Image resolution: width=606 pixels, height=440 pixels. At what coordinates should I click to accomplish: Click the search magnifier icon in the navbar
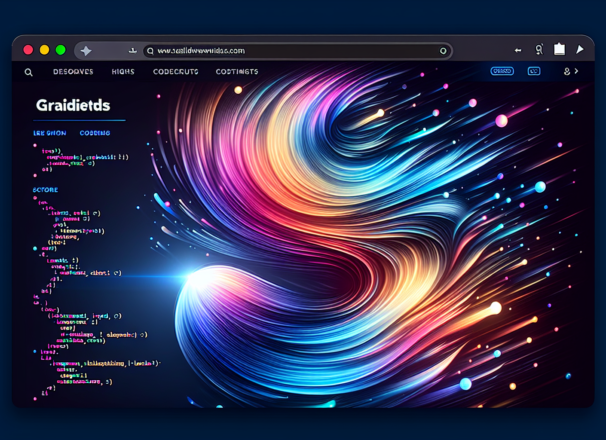(29, 72)
